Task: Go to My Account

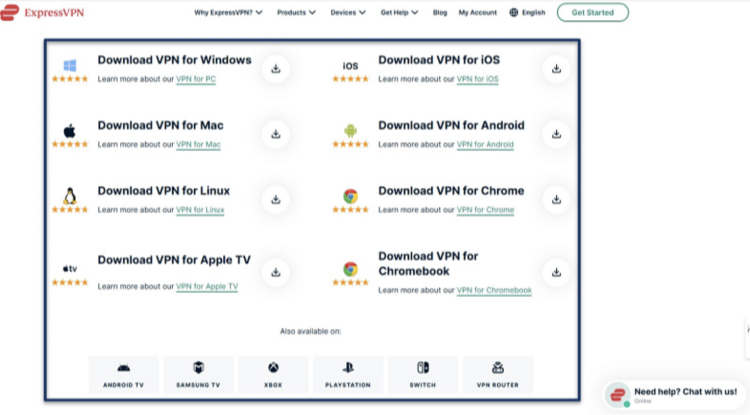Action: pos(477,12)
